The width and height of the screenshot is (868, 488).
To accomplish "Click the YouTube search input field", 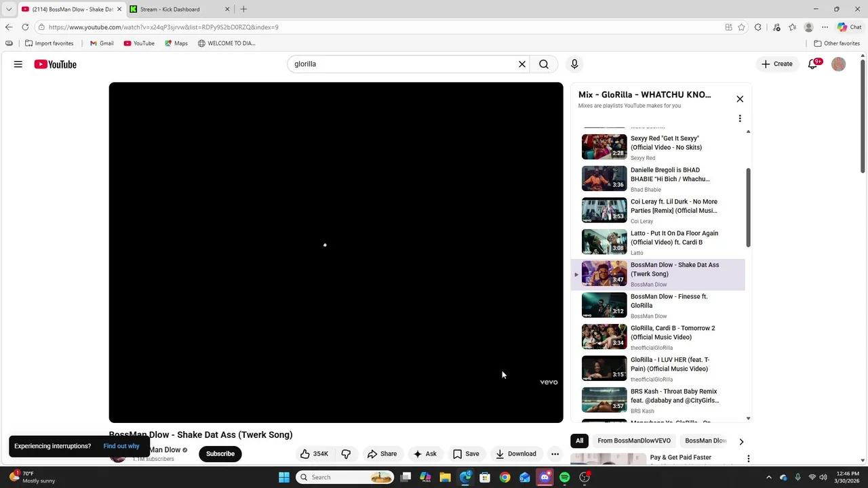I will [403, 64].
